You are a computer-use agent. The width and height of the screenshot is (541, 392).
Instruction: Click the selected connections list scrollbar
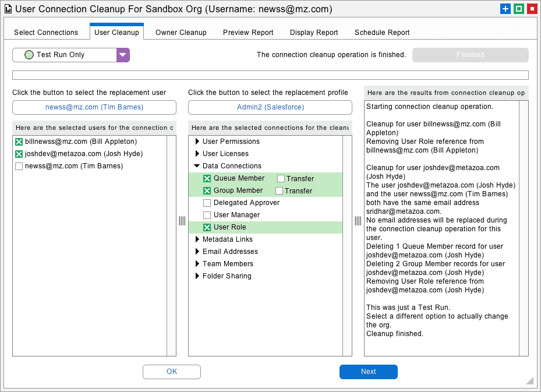[348, 246]
